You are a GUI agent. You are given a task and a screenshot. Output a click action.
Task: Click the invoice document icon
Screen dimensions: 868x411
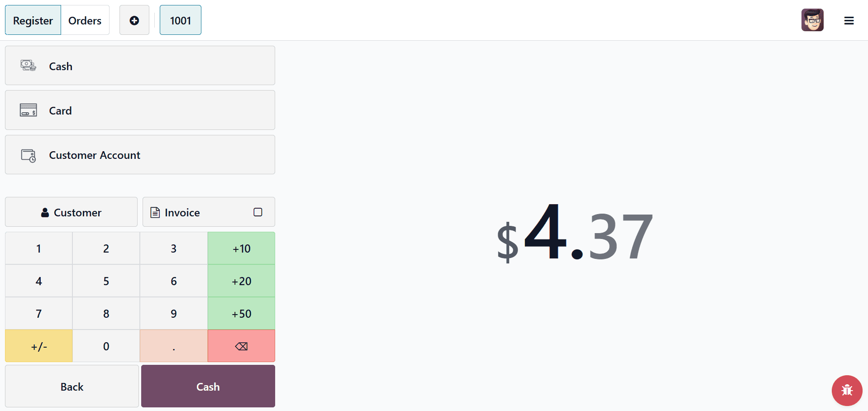(155, 212)
